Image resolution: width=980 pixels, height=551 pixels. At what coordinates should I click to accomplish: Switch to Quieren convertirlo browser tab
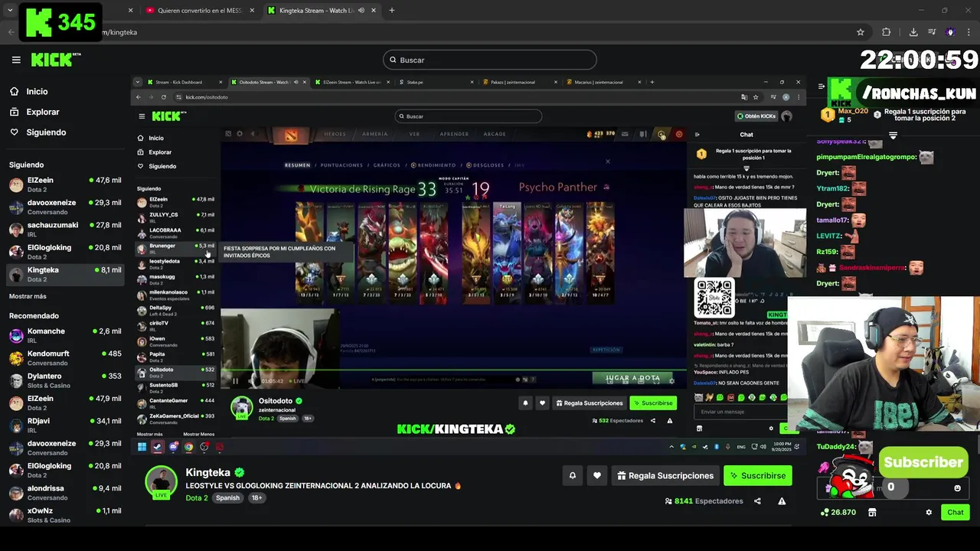[199, 11]
